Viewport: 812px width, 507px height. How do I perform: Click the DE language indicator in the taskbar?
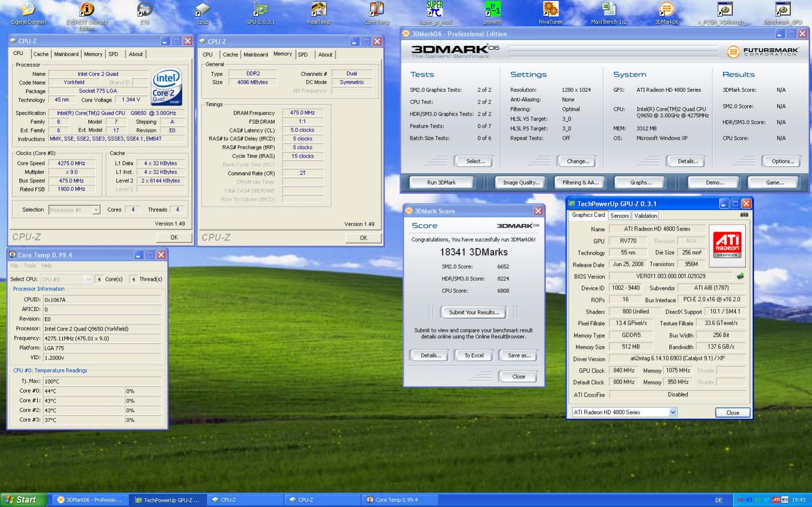tap(719, 500)
